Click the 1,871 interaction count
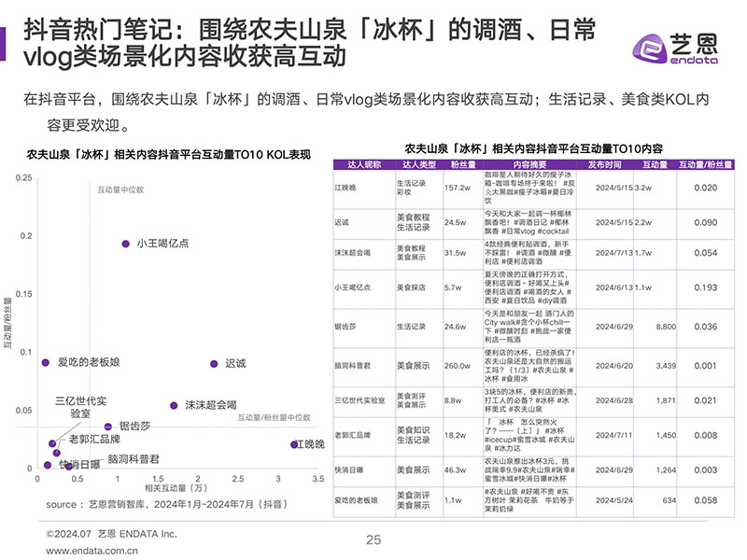This screenshot has height=560, width=747. [x=666, y=400]
